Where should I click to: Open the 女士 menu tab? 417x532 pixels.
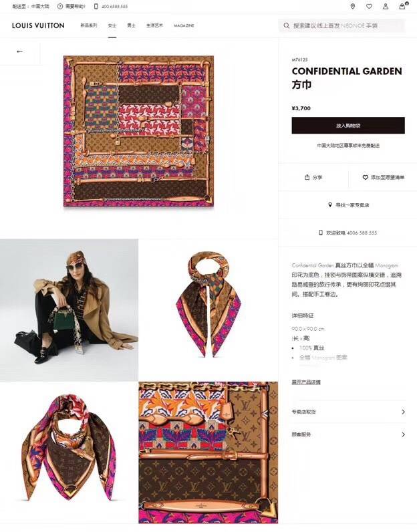click(x=112, y=25)
